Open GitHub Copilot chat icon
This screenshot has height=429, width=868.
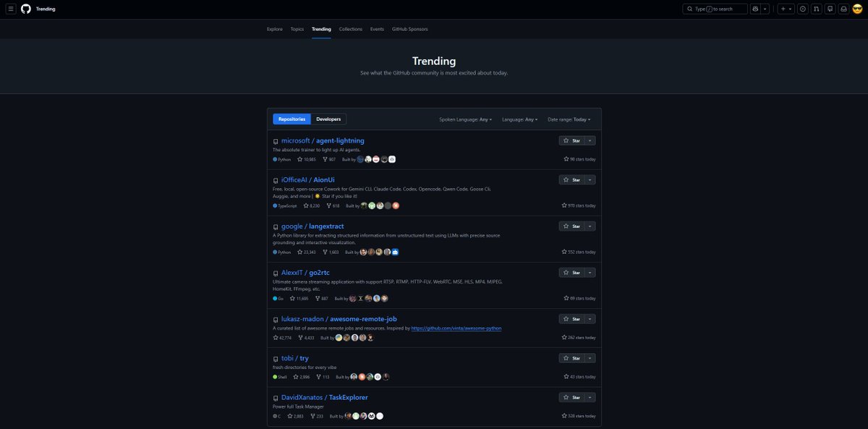(756, 9)
